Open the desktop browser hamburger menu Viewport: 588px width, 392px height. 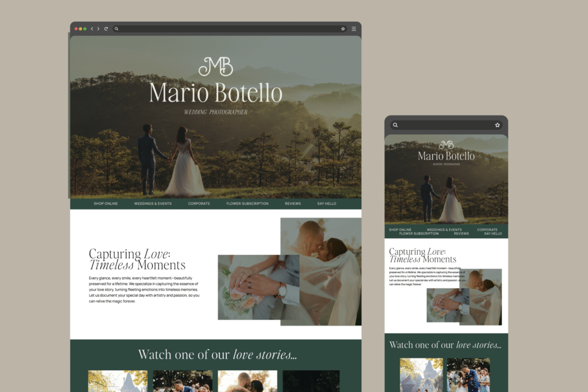pyautogui.click(x=354, y=29)
